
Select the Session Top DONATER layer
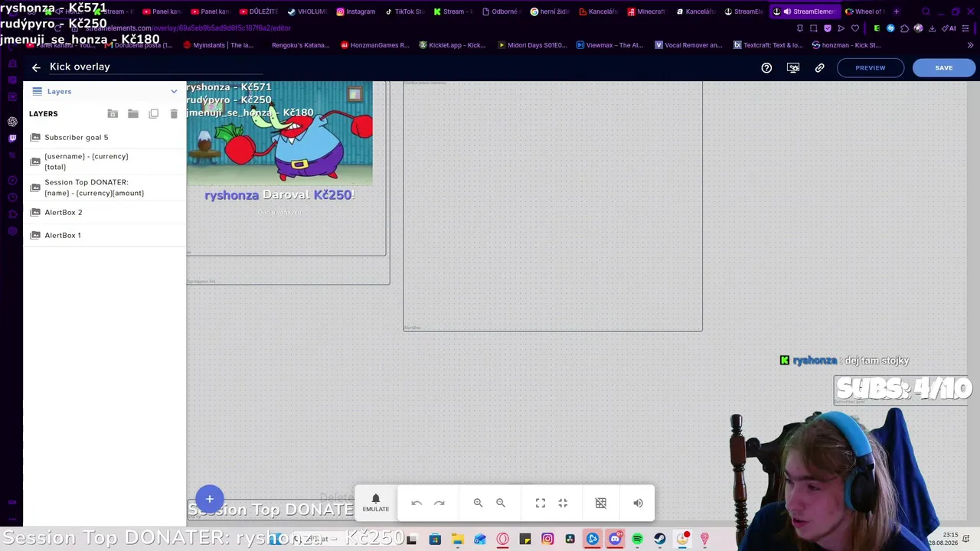click(104, 187)
